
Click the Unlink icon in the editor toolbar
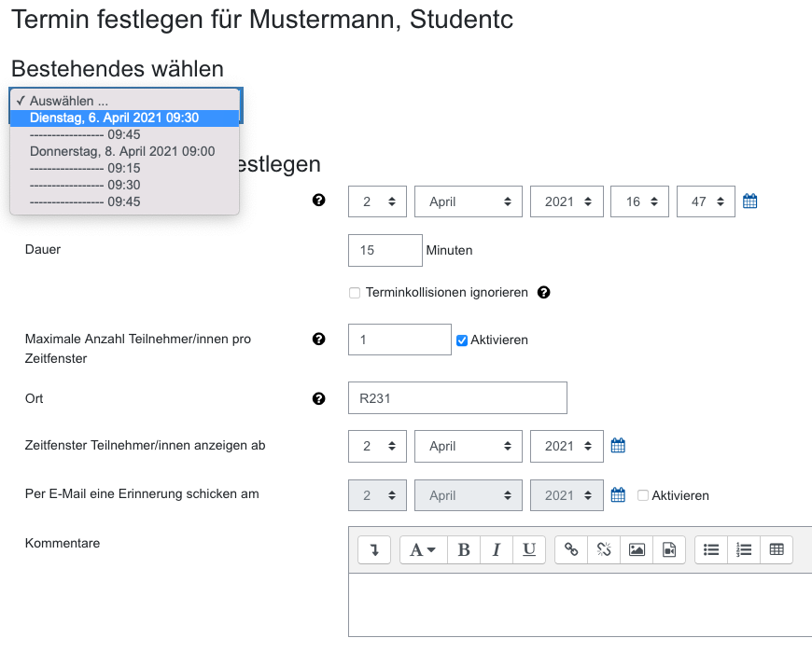click(x=604, y=549)
